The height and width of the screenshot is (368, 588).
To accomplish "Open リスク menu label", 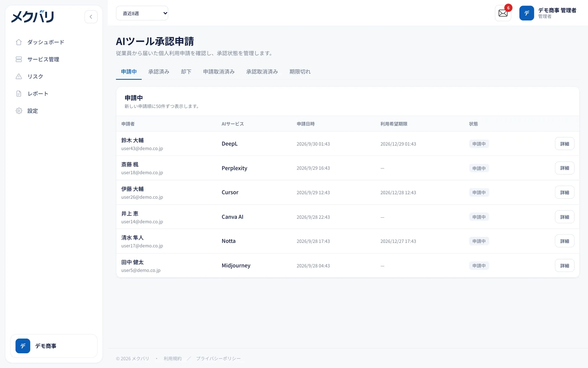I will point(35,77).
